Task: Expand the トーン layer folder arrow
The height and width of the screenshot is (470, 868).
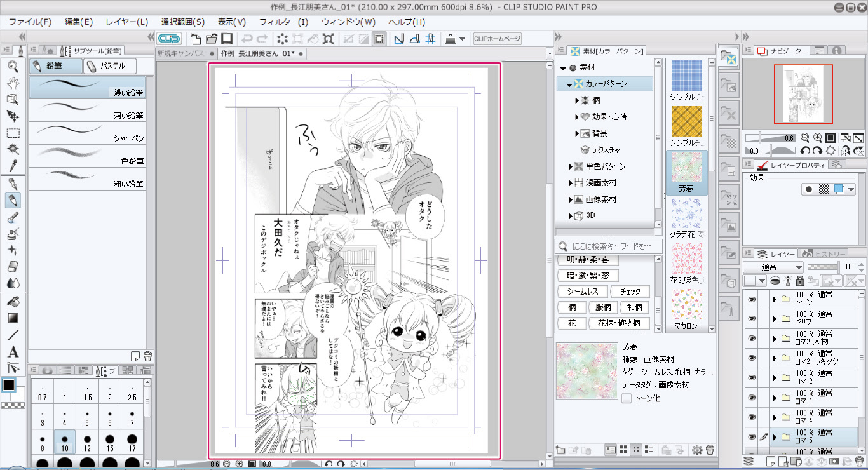Action: 775,299
